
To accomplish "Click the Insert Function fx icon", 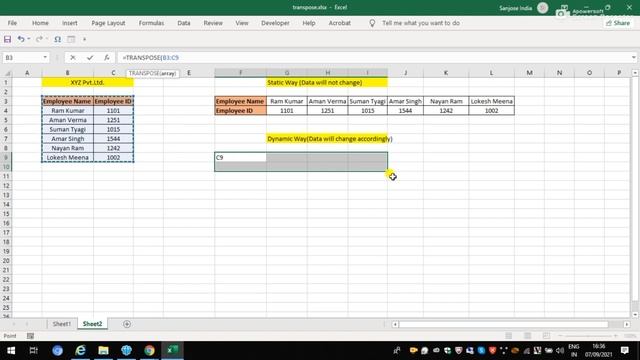I will tap(107, 58).
